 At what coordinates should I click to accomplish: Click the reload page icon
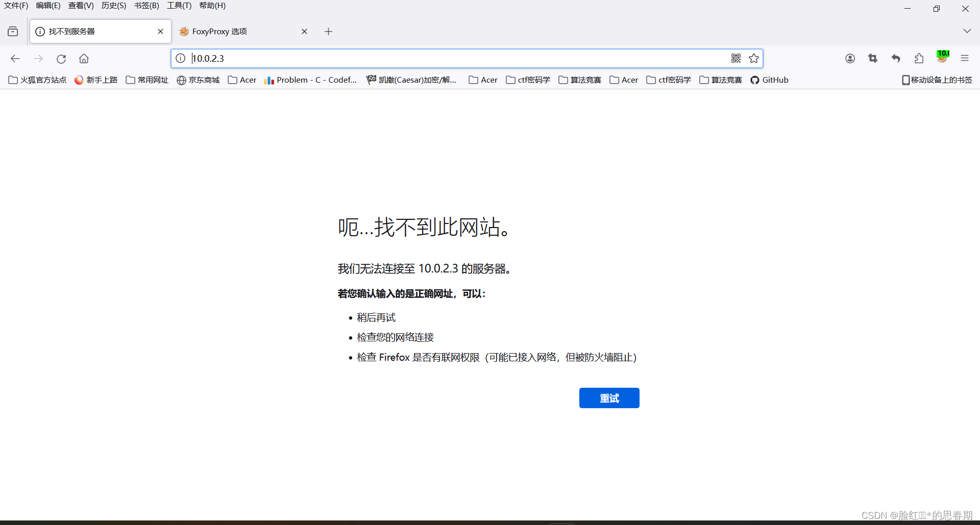tap(61, 59)
